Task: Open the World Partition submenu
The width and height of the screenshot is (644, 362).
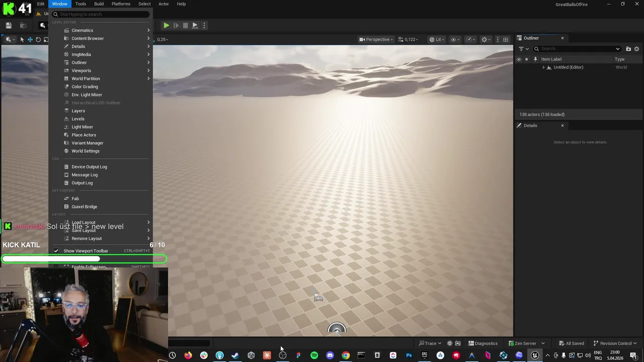Action: pos(101,79)
